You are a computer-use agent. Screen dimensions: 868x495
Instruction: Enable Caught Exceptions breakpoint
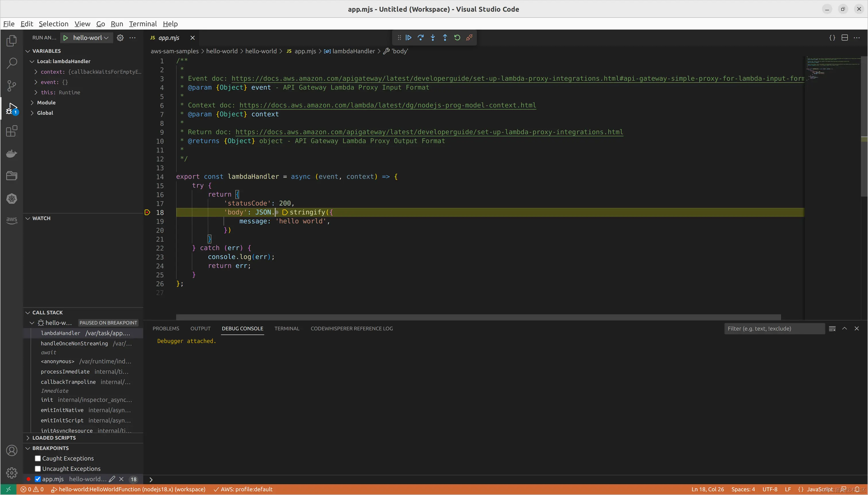coord(38,458)
